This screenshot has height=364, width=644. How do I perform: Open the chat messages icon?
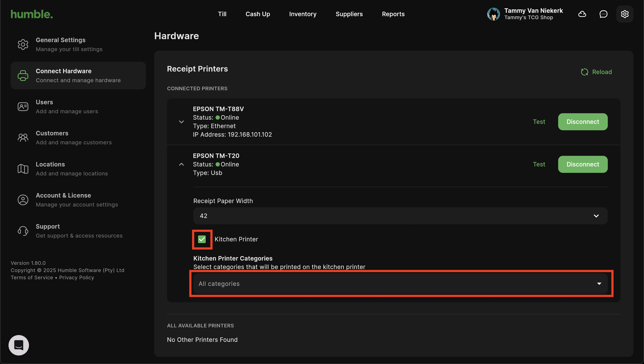point(603,14)
